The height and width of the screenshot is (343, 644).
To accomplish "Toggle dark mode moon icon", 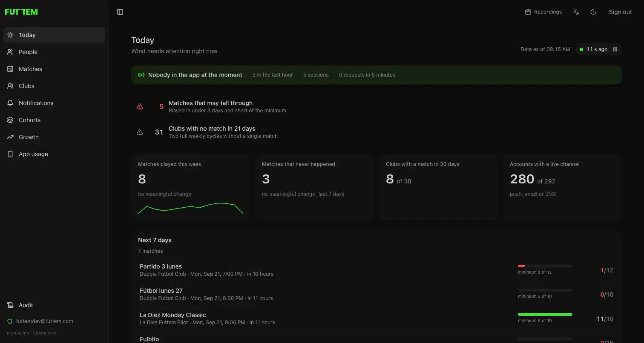I will click(593, 12).
